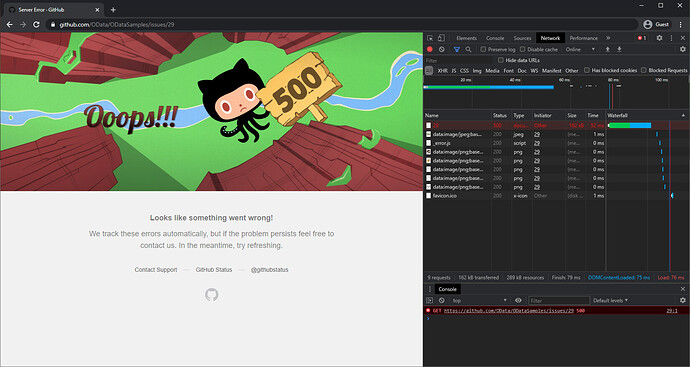Screen dimensions: 690x367
Task: Reload the page with the refresh icon
Action: point(37,25)
